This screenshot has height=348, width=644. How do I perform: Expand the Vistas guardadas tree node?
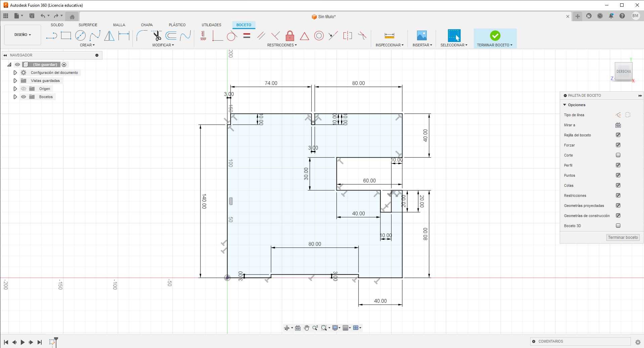pos(15,81)
